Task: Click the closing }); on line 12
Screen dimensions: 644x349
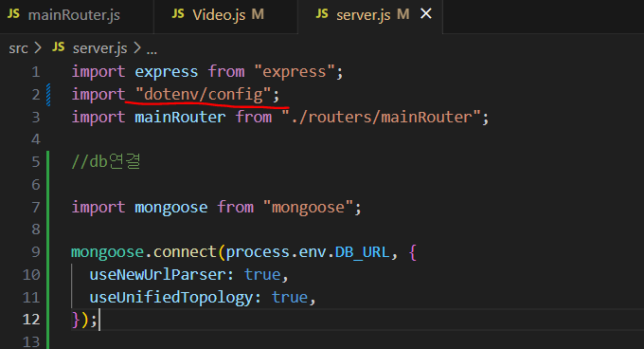Action: (x=84, y=320)
